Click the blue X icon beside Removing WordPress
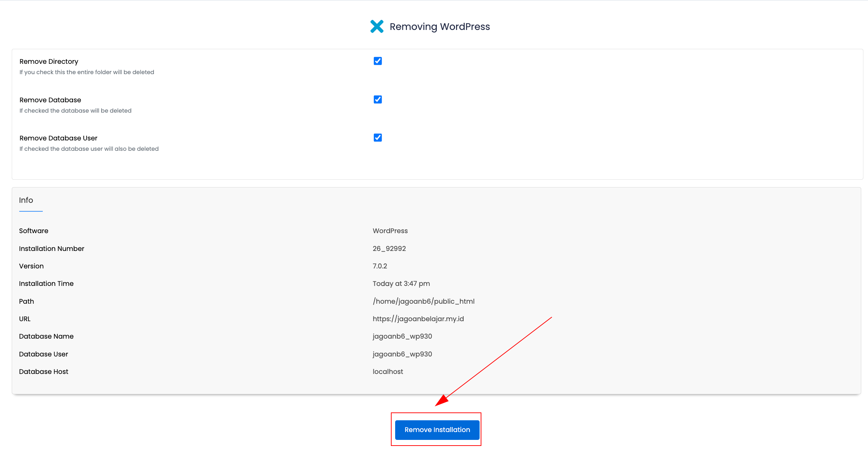This screenshot has height=452, width=868. coord(377,26)
